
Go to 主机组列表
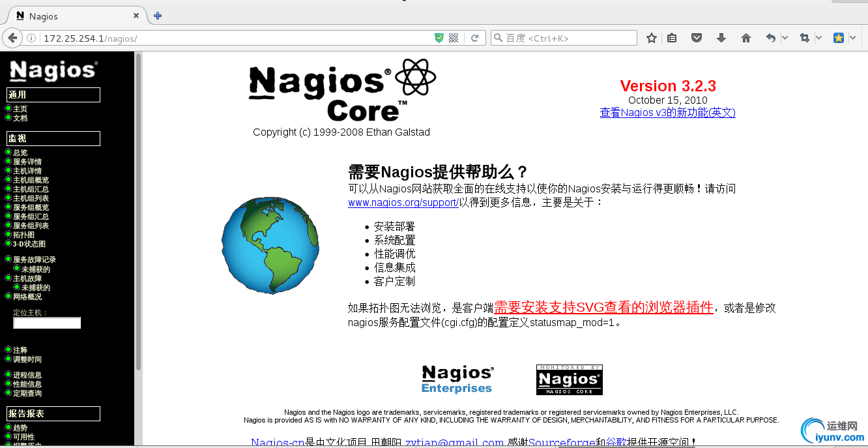coord(31,198)
